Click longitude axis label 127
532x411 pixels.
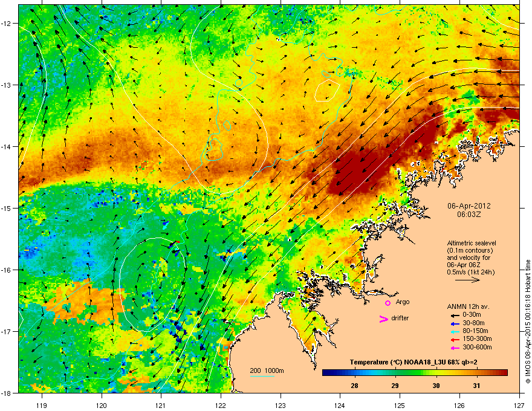coord(519,405)
